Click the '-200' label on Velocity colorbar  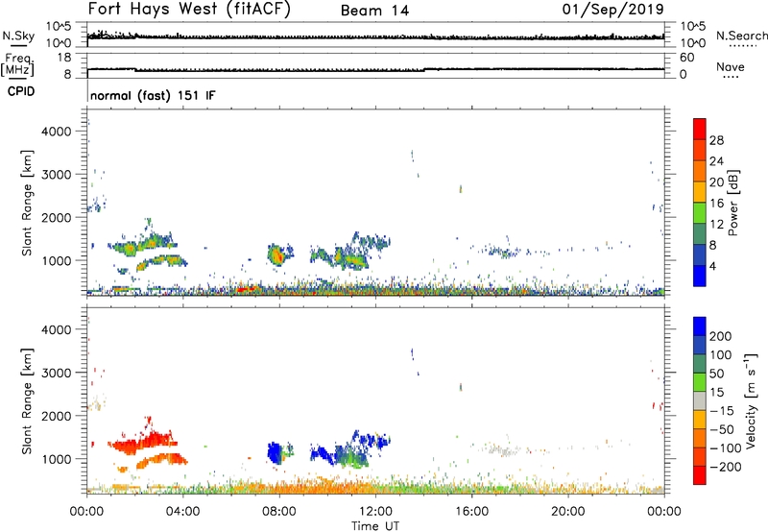(726, 467)
